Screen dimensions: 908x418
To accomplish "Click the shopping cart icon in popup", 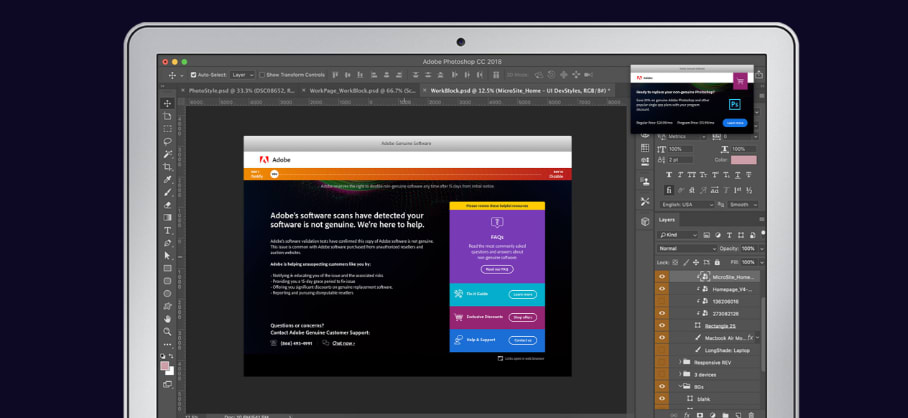I will [x=739, y=81].
